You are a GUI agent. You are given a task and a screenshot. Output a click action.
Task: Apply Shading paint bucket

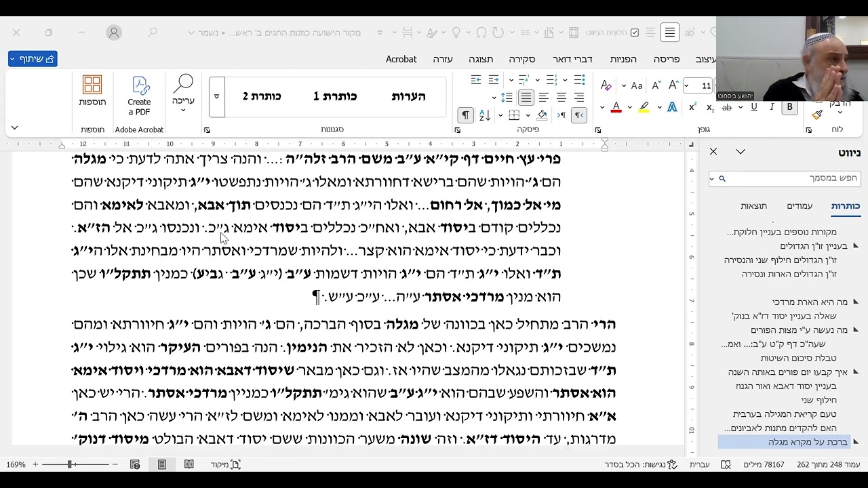tap(542, 115)
